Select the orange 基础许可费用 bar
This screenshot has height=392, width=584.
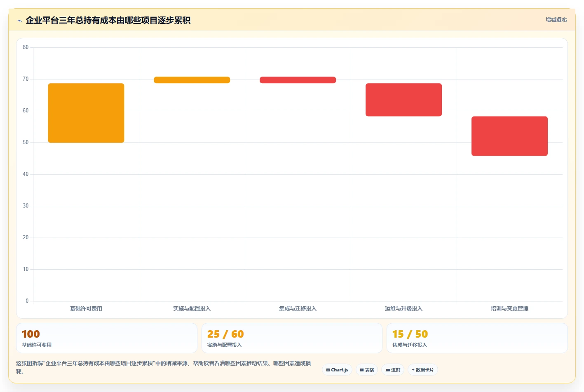click(x=86, y=113)
